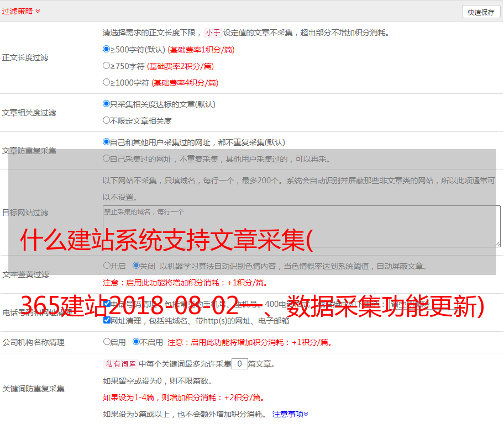
Task: Click the 公司机构名称清理 row label
Action: [x=33, y=342]
